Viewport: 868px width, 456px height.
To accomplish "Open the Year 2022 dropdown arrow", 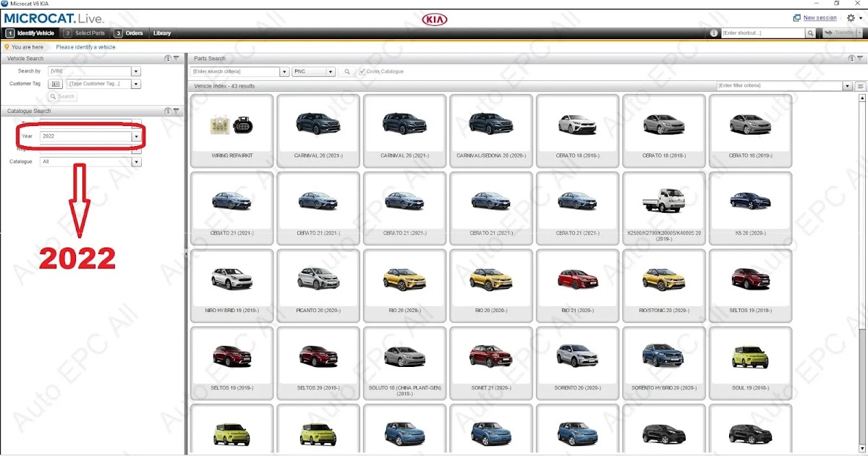I will click(136, 136).
